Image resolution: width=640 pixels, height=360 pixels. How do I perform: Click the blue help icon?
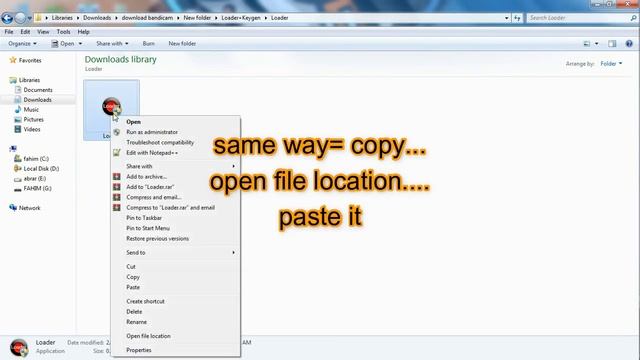629,44
